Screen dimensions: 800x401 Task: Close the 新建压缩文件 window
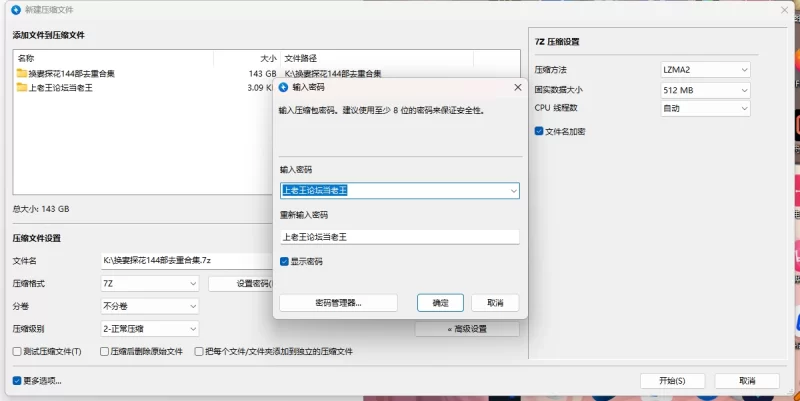tap(784, 10)
